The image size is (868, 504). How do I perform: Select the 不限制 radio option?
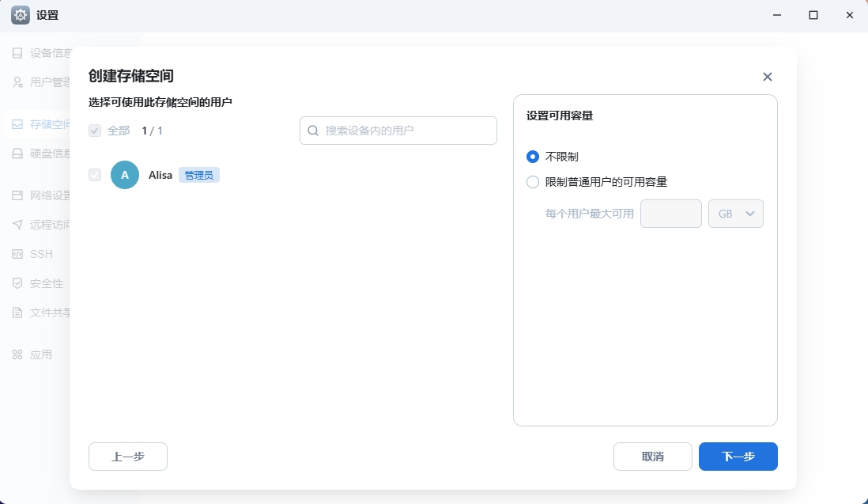coord(533,157)
